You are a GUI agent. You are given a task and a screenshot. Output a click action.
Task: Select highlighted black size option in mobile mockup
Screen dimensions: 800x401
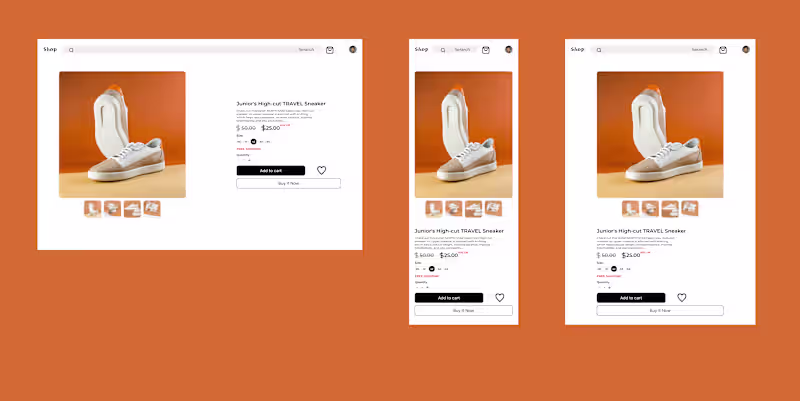(x=432, y=269)
